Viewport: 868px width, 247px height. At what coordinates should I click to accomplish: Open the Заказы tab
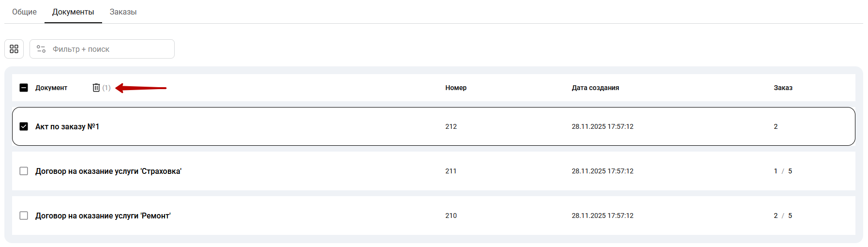123,12
